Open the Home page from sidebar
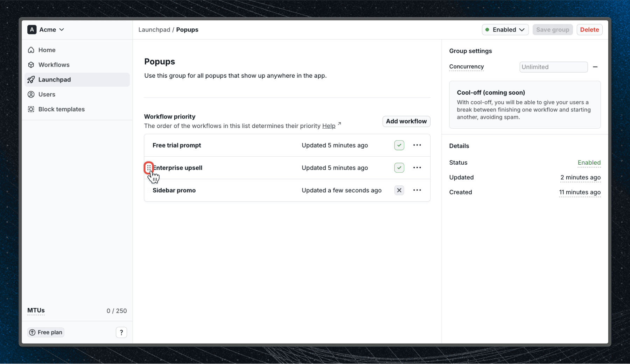630x364 pixels. [x=46, y=50]
